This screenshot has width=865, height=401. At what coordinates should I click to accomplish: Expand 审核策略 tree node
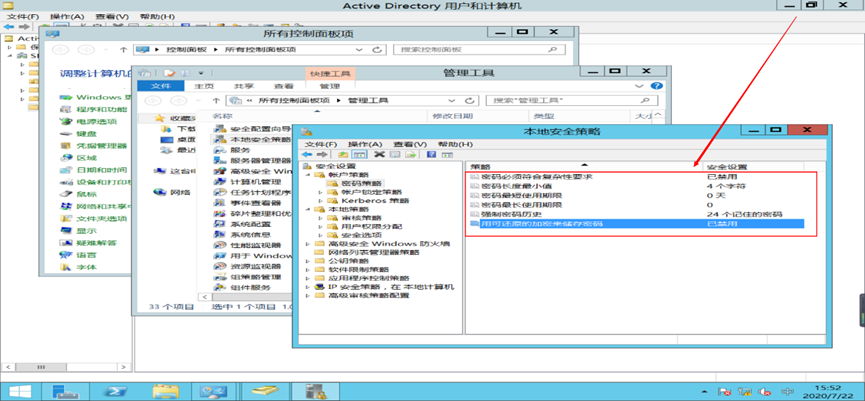coord(321,218)
